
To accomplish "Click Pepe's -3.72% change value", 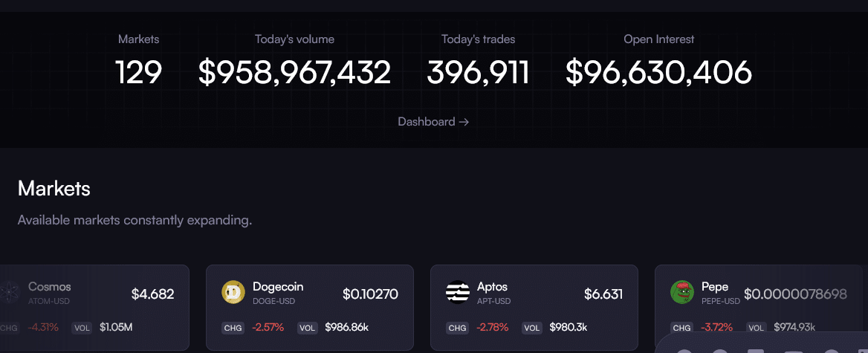I will pos(716,327).
